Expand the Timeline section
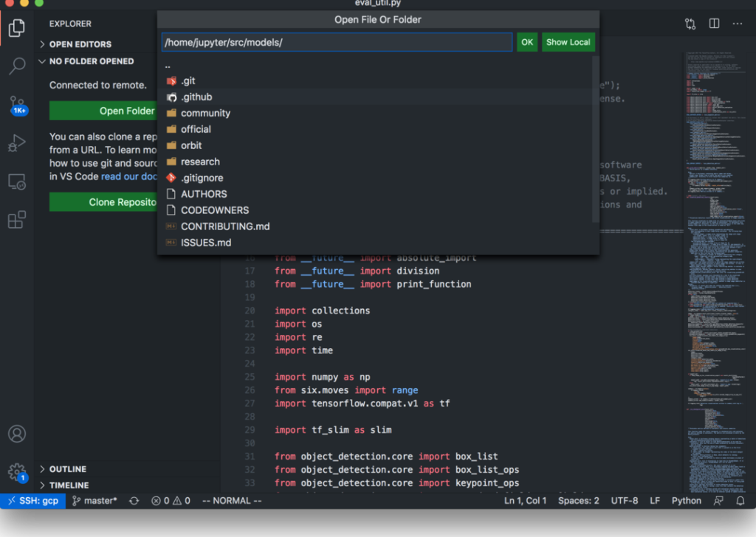The width and height of the screenshot is (756, 537). [x=69, y=485]
